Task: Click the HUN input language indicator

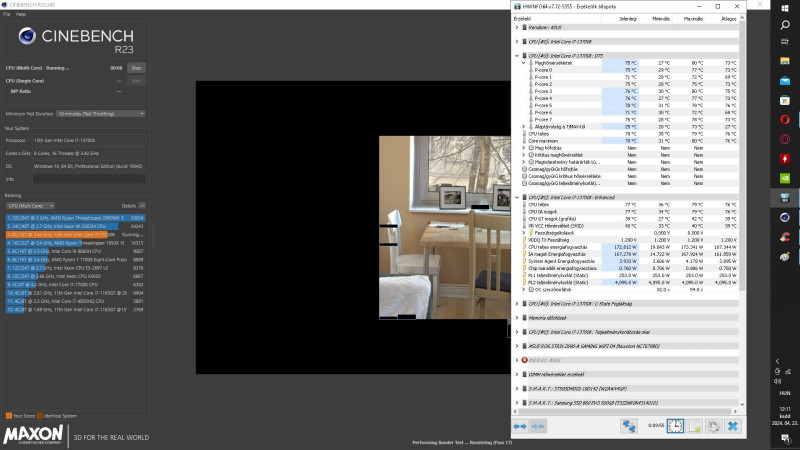Action: pos(785,393)
